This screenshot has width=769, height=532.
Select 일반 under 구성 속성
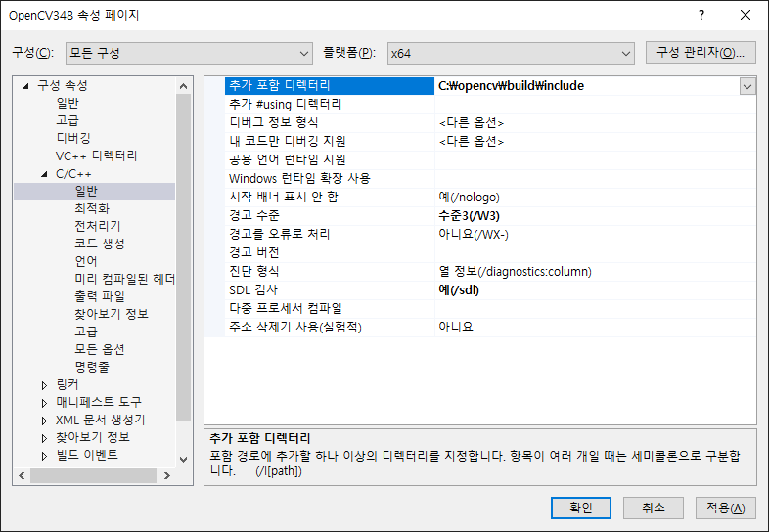(68, 103)
